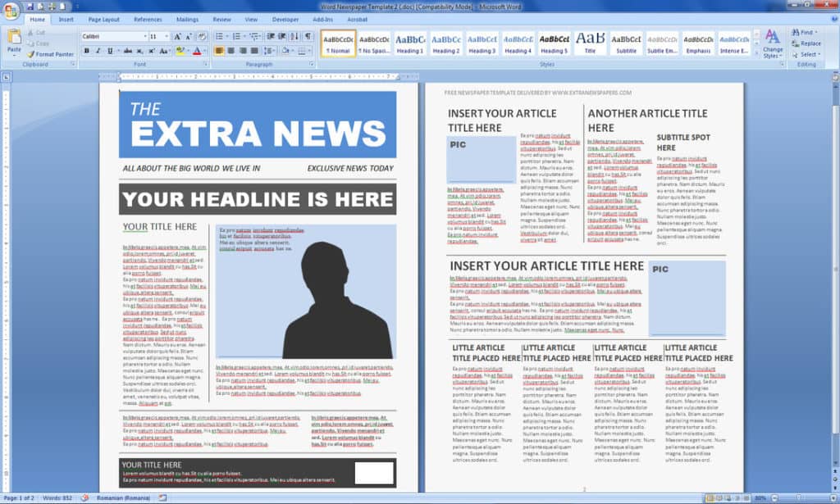Apply the Subtitle style
This screenshot has height=504, width=840.
(626, 43)
